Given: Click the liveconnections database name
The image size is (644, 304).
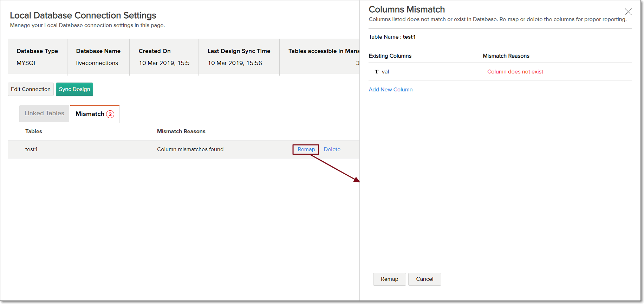Looking at the screenshot, I should [x=97, y=63].
